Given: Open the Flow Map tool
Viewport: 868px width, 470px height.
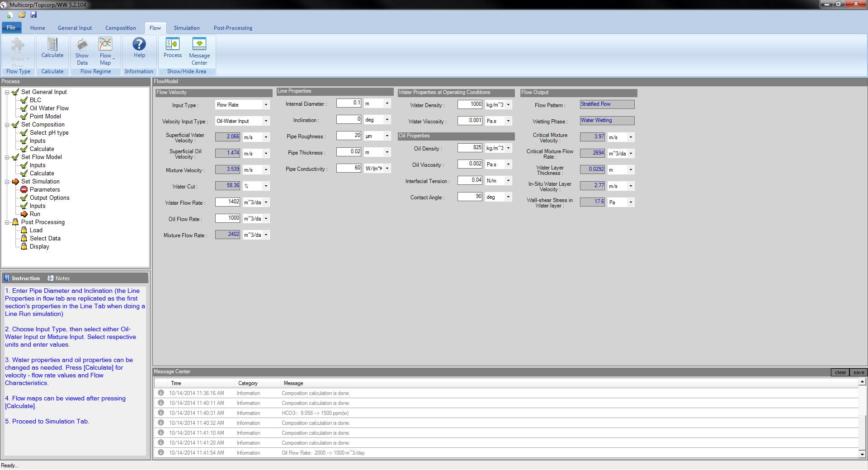Looking at the screenshot, I should pyautogui.click(x=105, y=51).
